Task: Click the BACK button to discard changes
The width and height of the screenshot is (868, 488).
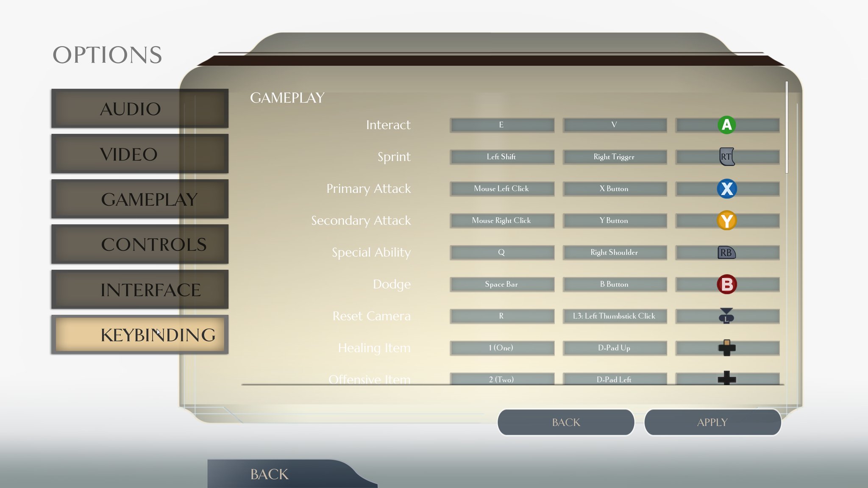Action: click(566, 422)
